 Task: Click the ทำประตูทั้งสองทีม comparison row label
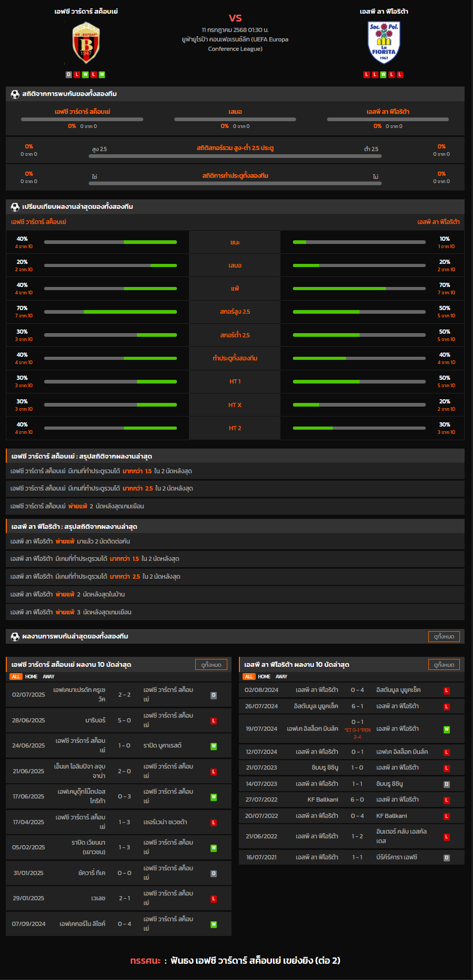pos(235,358)
